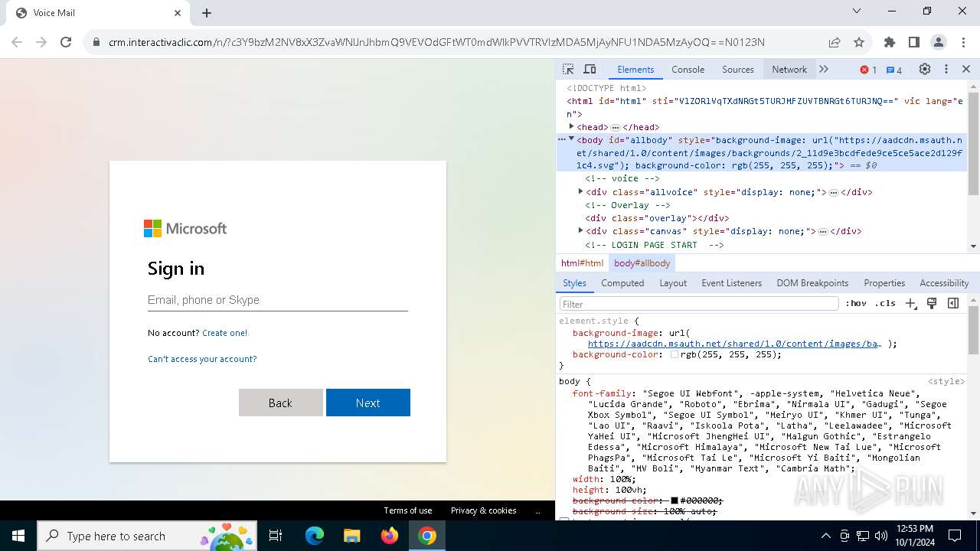Toggle .cls element classes panel
Viewport: 980px width, 551px height.
click(x=885, y=303)
